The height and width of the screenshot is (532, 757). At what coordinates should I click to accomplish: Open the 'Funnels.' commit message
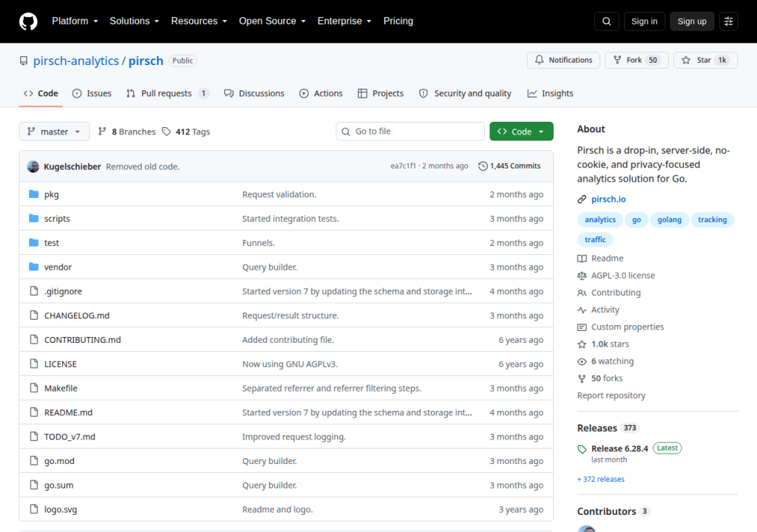(x=258, y=242)
